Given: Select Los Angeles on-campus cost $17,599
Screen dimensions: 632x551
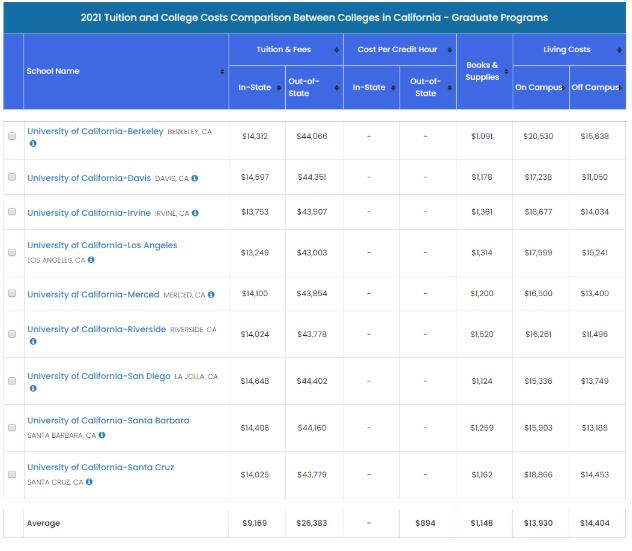Looking at the screenshot, I should pyautogui.click(x=538, y=252).
